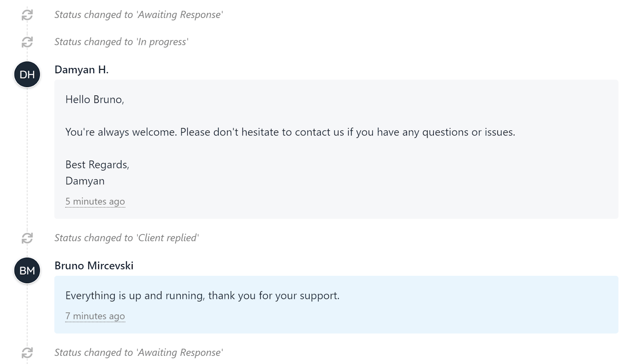This screenshot has height=364, width=631.
Task: Open the Damyan H. author name
Action: (82, 70)
